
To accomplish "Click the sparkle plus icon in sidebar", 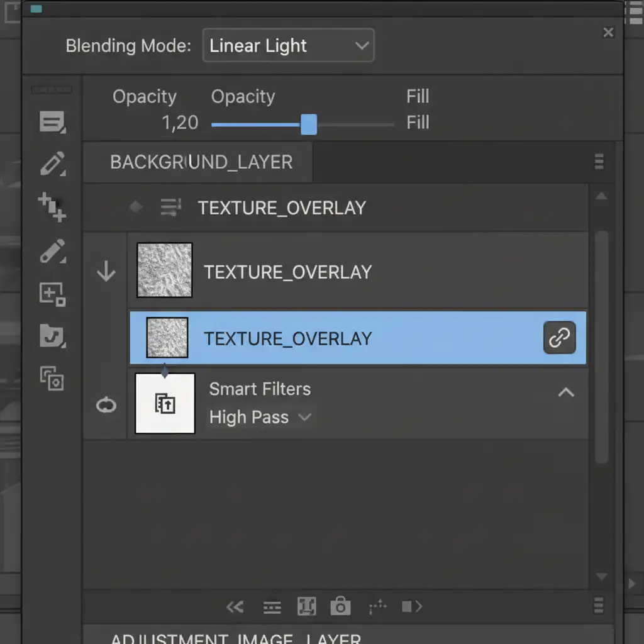I will tap(52, 208).
